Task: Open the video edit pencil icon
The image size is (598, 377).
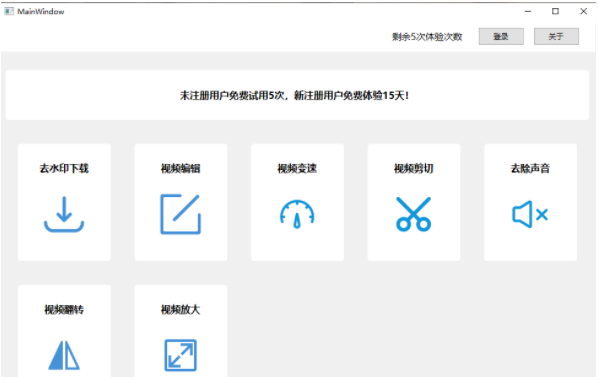Action: pyautogui.click(x=180, y=214)
